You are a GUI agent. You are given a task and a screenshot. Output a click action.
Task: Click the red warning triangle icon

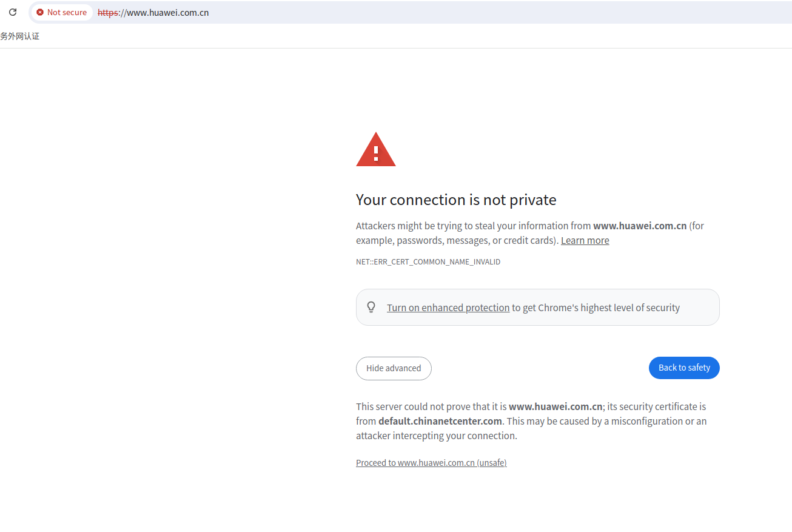point(376,149)
